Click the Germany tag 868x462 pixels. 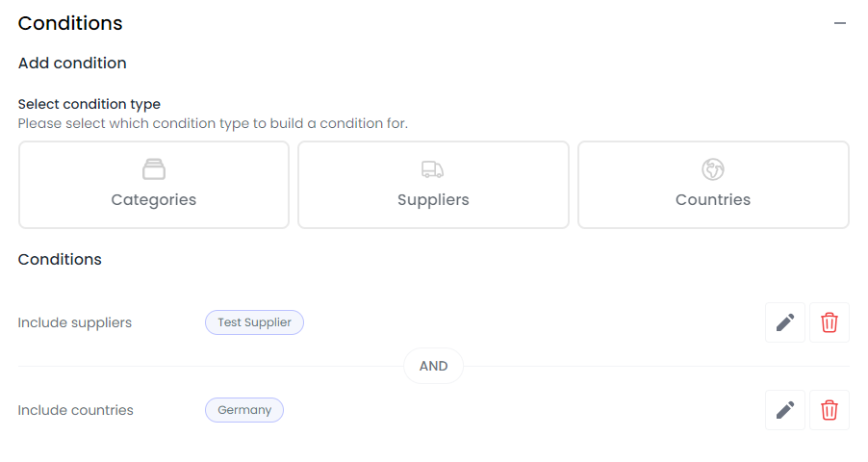[x=244, y=410]
